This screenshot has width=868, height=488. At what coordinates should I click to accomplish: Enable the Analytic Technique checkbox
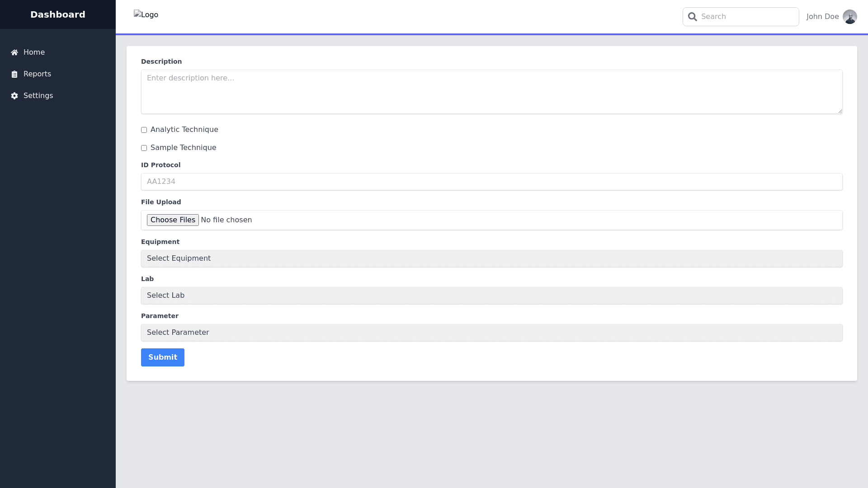pyautogui.click(x=144, y=130)
